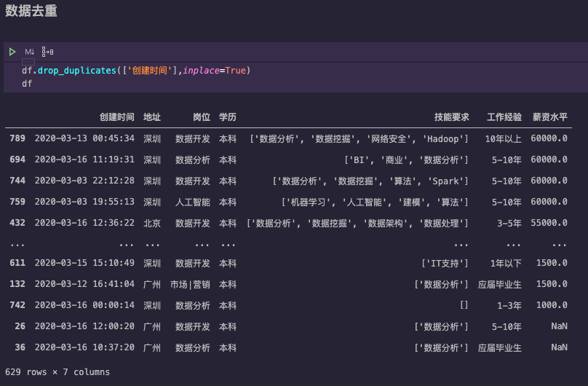Click the 地址 column header
This screenshot has height=386, width=588.
(x=152, y=117)
